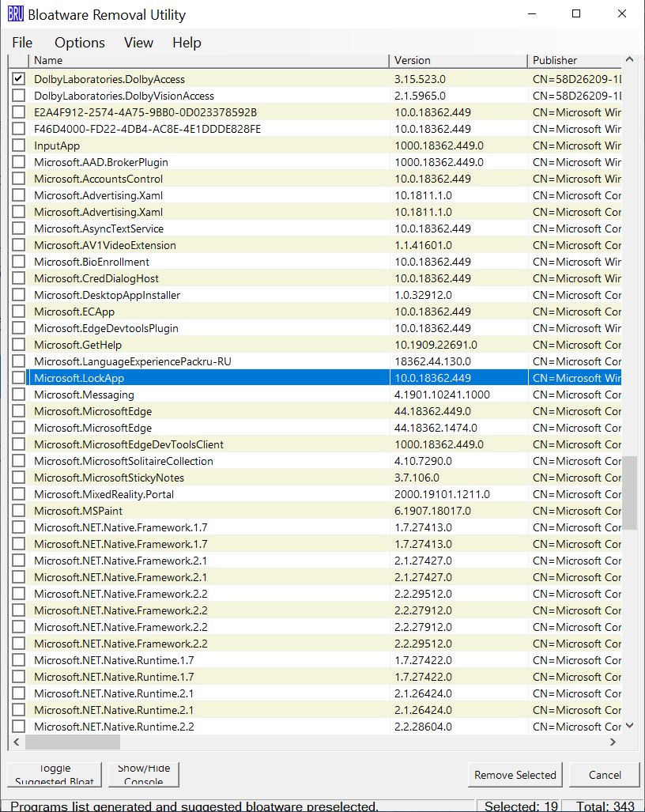Viewport: 645px width, 812px height.
Task: Minimize the Bloatware Removal Utility window
Action: pos(532,14)
